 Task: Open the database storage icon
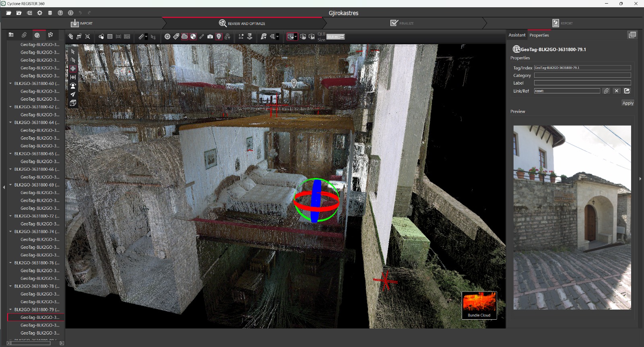(50, 13)
